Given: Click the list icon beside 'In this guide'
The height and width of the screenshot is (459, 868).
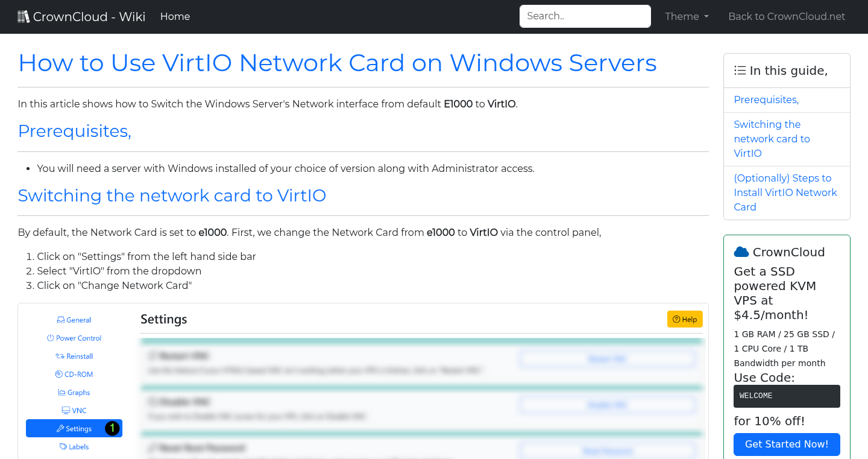Looking at the screenshot, I should (x=740, y=70).
